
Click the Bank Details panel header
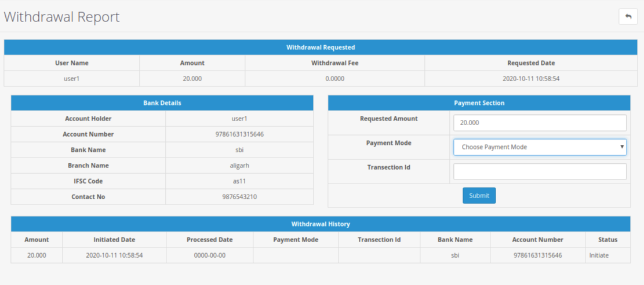[162, 103]
